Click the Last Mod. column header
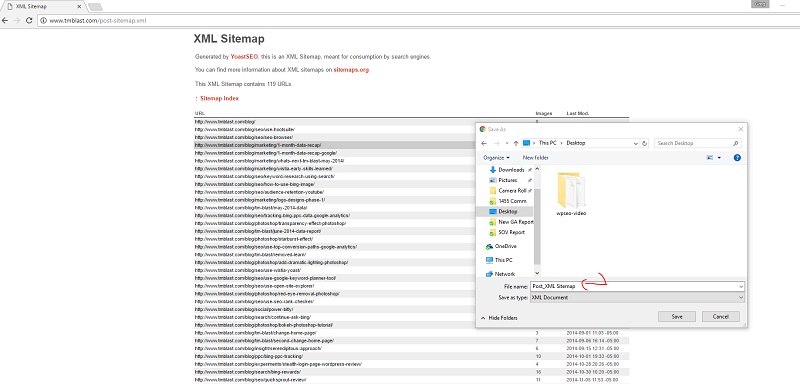The image size is (800, 384). pyautogui.click(x=578, y=113)
